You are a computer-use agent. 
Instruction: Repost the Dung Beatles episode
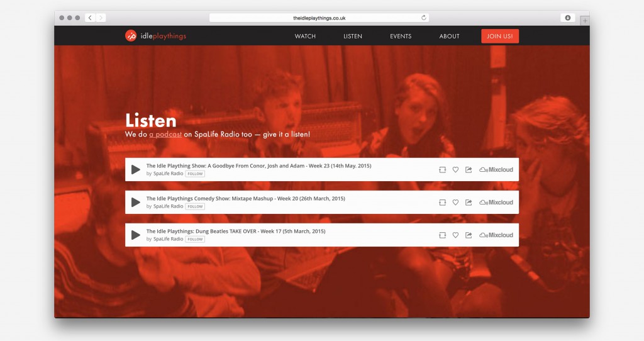click(442, 235)
